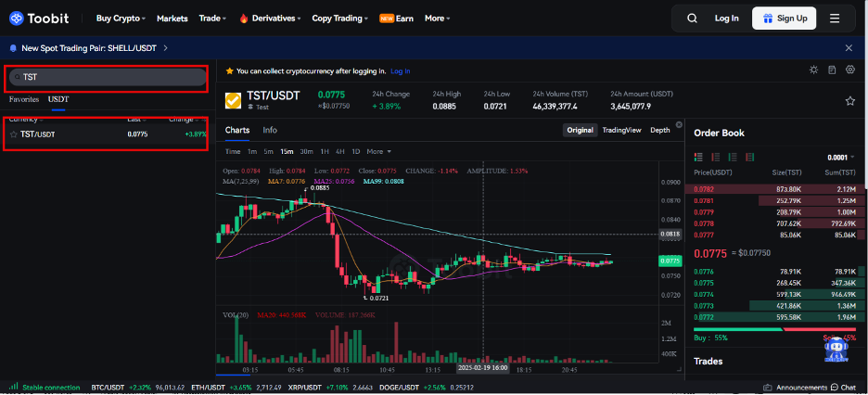Close the SHELL/USDT announcement banner
This screenshot has height=395, width=868.
point(849,48)
